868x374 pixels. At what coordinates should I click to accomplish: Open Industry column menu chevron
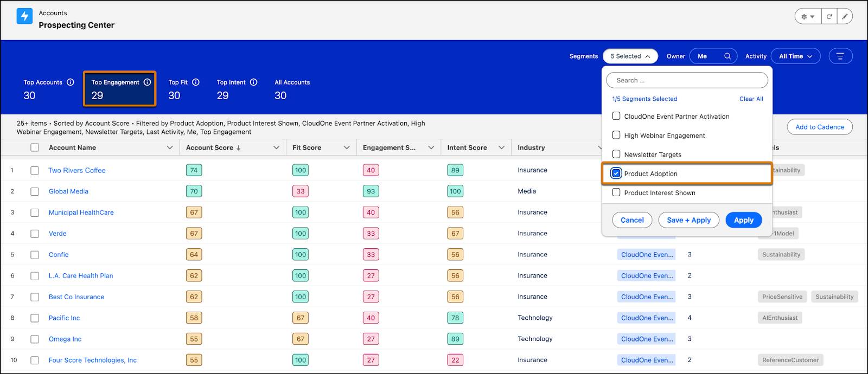pyautogui.click(x=599, y=147)
